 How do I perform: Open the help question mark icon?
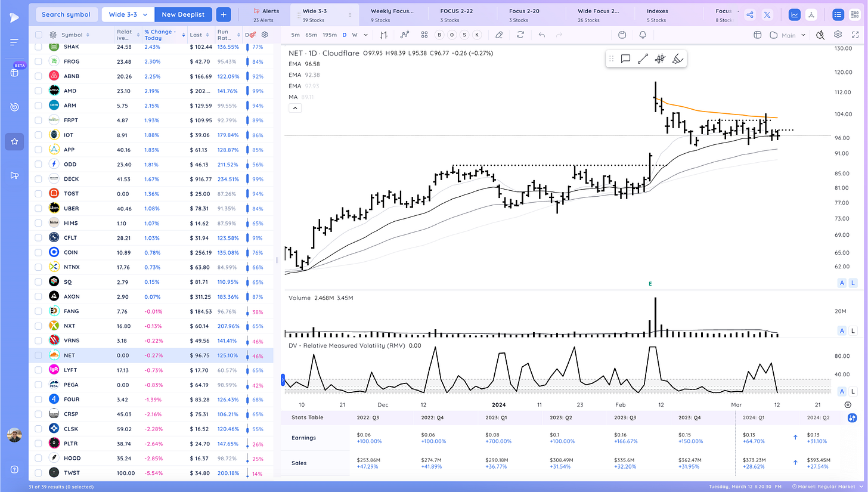[x=14, y=469]
